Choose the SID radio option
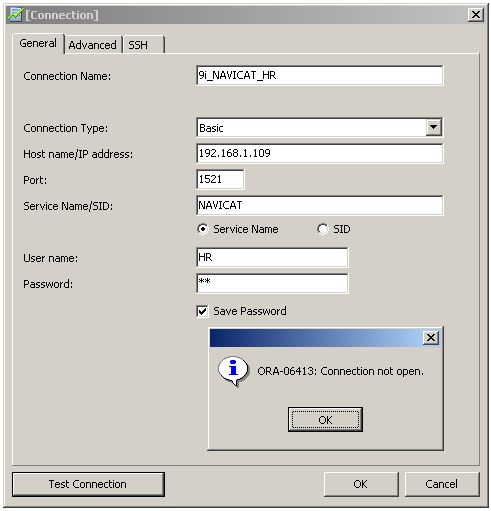This screenshot has height=511, width=491. [323, 229]
